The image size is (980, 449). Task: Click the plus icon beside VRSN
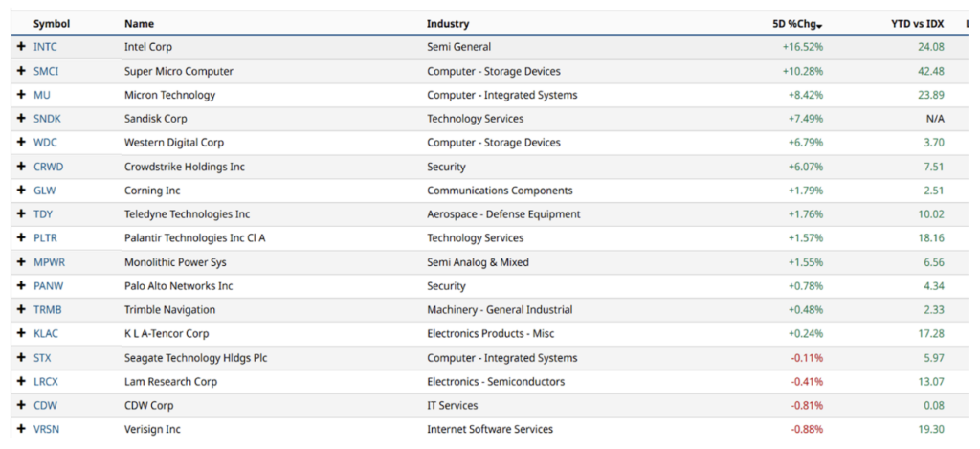[21, 429]
